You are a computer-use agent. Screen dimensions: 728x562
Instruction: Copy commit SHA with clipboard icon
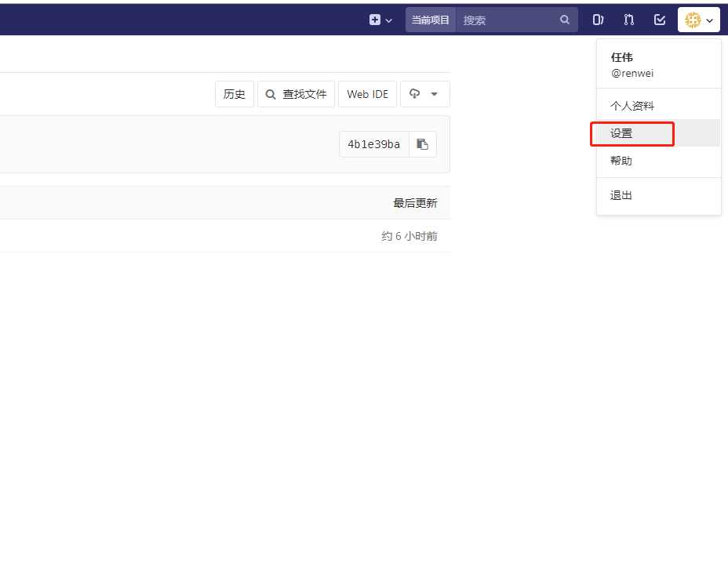(423, 144)
